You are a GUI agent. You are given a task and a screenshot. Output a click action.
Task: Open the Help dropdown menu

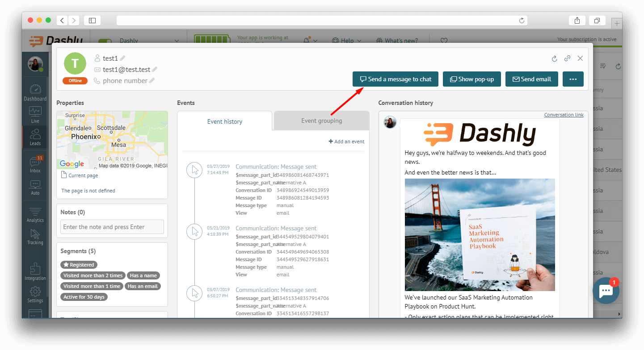[x=347, y=41]
